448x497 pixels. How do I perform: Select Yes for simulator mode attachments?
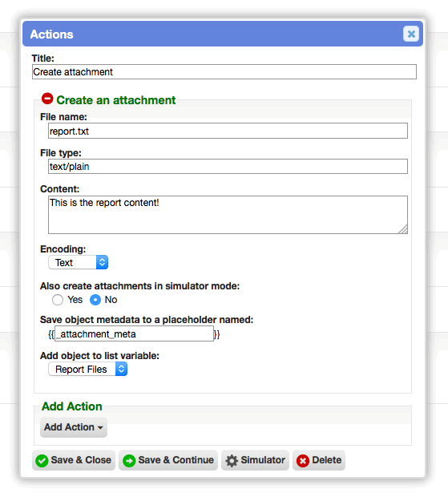(58, 300)
